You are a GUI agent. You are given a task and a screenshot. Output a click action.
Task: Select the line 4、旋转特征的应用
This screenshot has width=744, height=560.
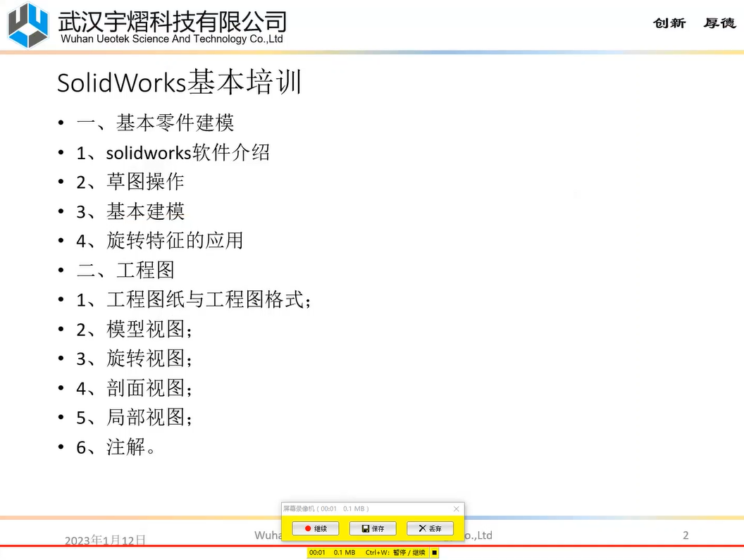coord(160,241)
